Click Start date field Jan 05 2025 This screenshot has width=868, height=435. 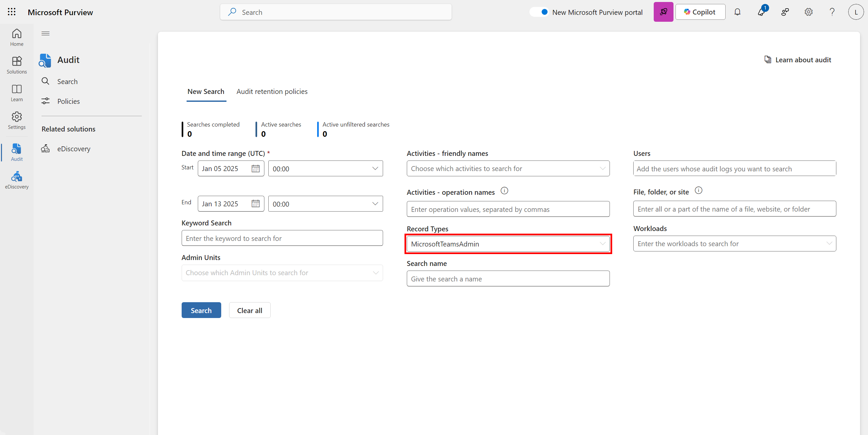pos(231,168)
